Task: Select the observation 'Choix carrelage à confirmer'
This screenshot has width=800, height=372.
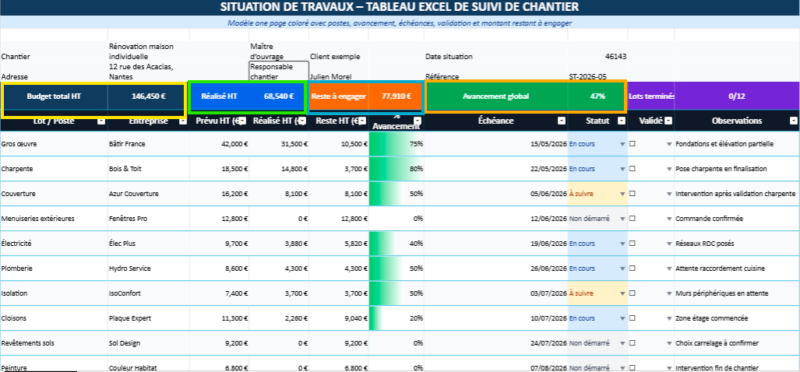Action: tap(737, 343)
